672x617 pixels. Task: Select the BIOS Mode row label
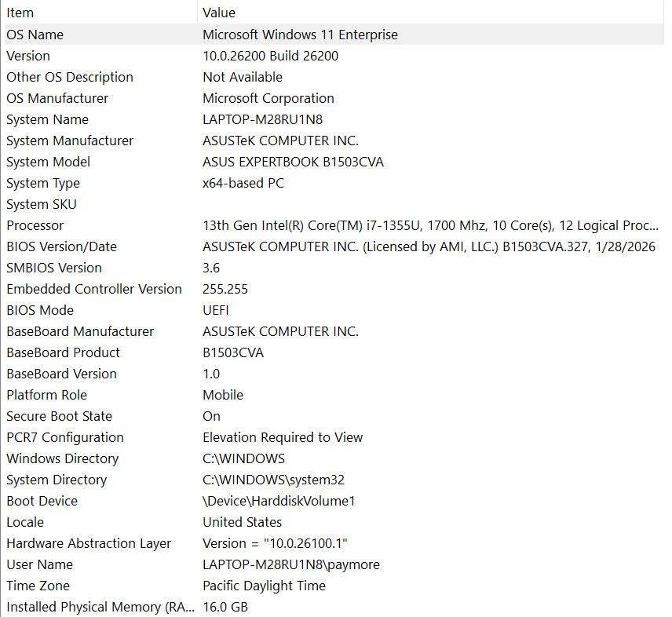pos(40,310)
